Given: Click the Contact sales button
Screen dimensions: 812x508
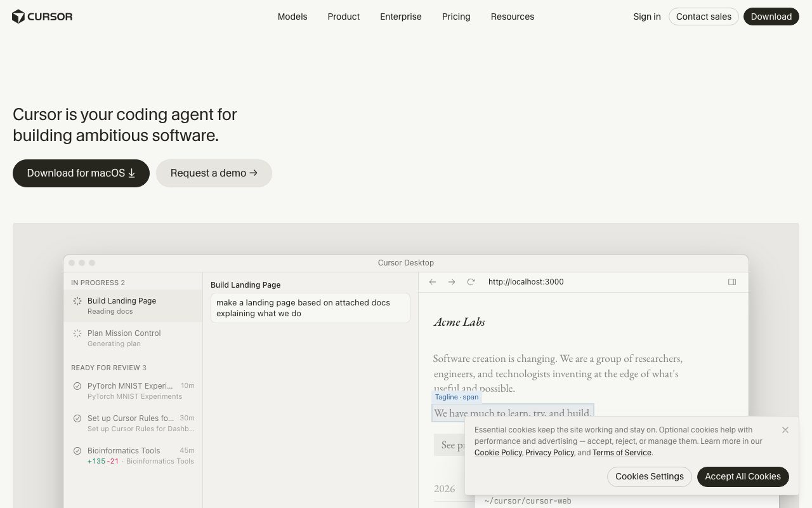Looking at the screenshot, I should [704, 17].
